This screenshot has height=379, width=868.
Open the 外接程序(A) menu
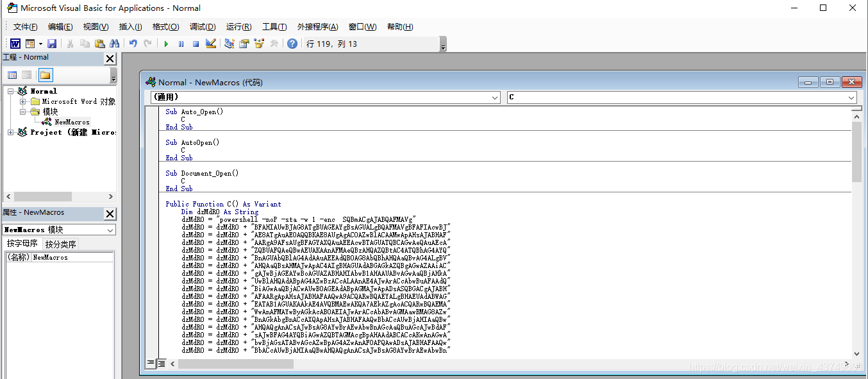pos(317,27)
